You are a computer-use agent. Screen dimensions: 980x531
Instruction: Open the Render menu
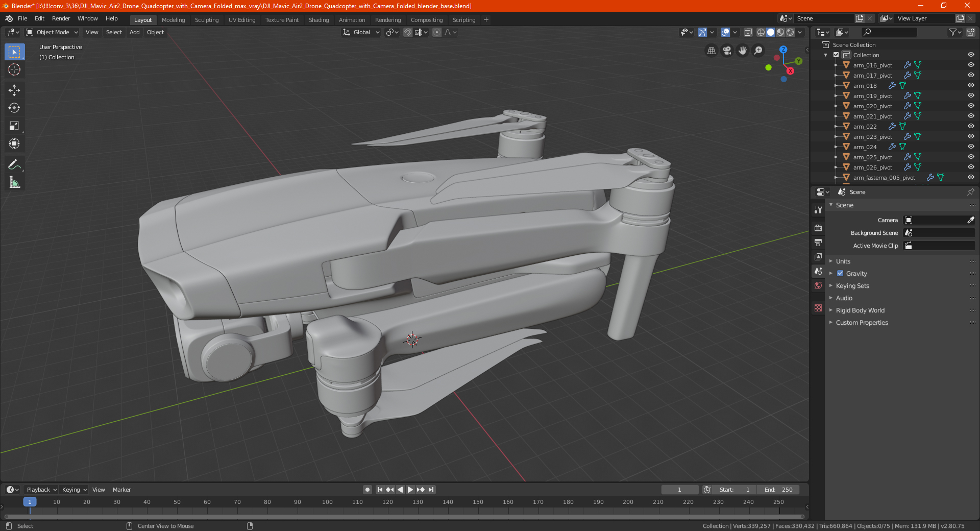tap(61, 18)
